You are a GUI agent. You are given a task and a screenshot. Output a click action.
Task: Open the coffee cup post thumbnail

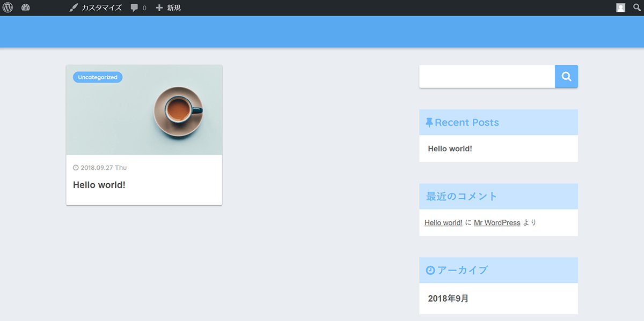point(144,110)
